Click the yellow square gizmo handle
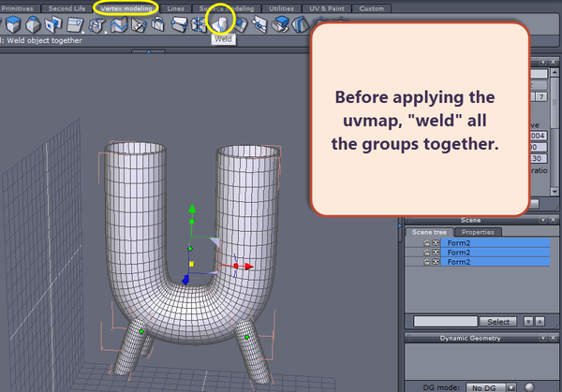 [x=191, y=264]
